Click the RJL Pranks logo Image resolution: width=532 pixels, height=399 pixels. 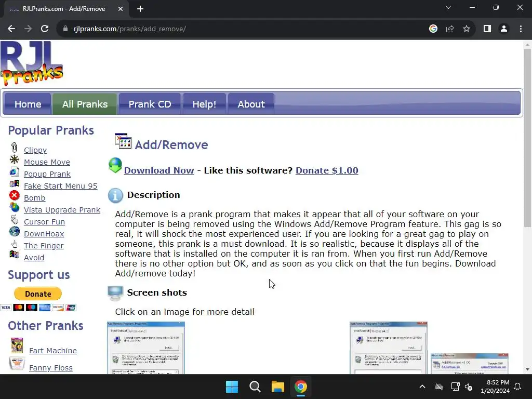click(x=32, y=63)
